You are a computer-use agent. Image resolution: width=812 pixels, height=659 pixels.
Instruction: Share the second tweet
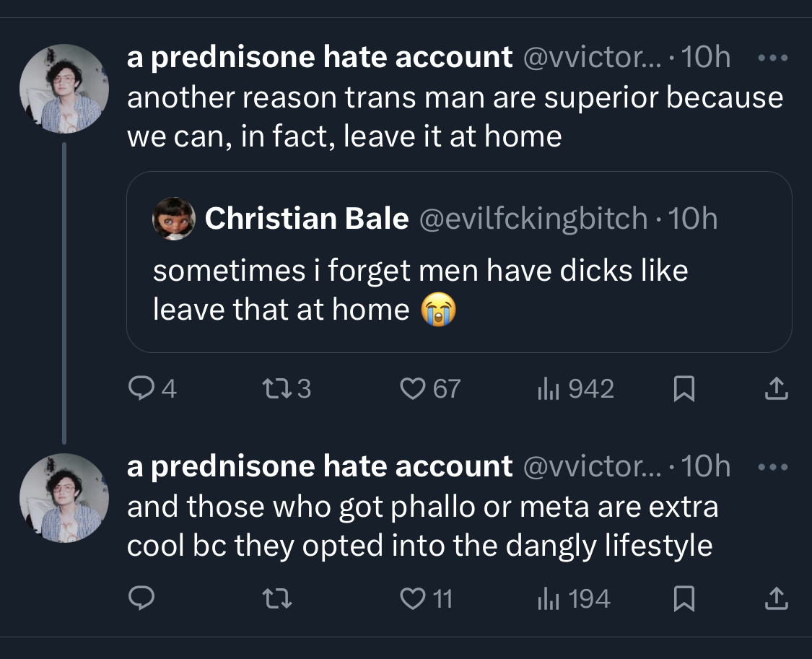click(x=776, y=599)
